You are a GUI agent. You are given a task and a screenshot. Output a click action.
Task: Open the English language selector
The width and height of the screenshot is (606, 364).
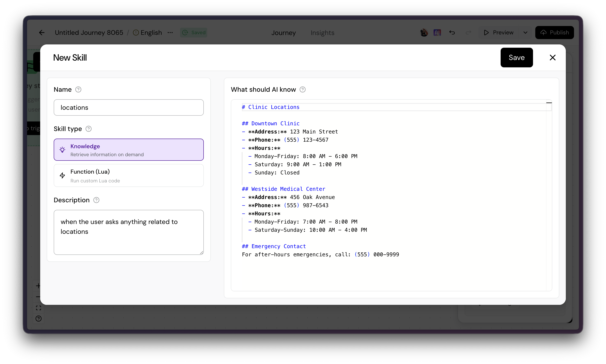pyautogui.click(x=151, y=33)
